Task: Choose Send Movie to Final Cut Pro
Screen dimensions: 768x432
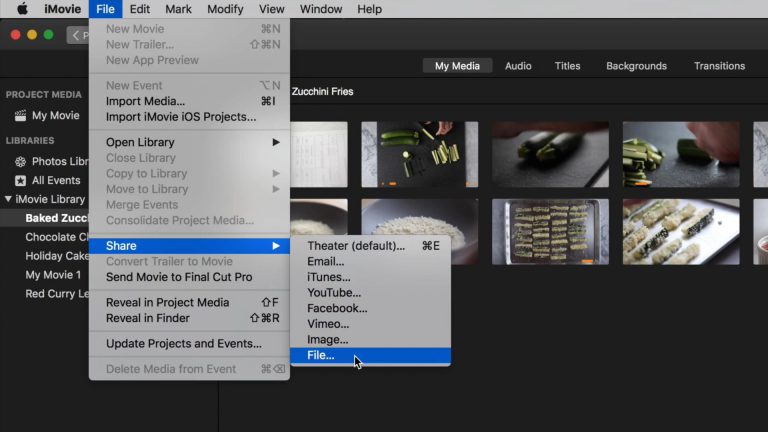Action: [x=189, y=277]
